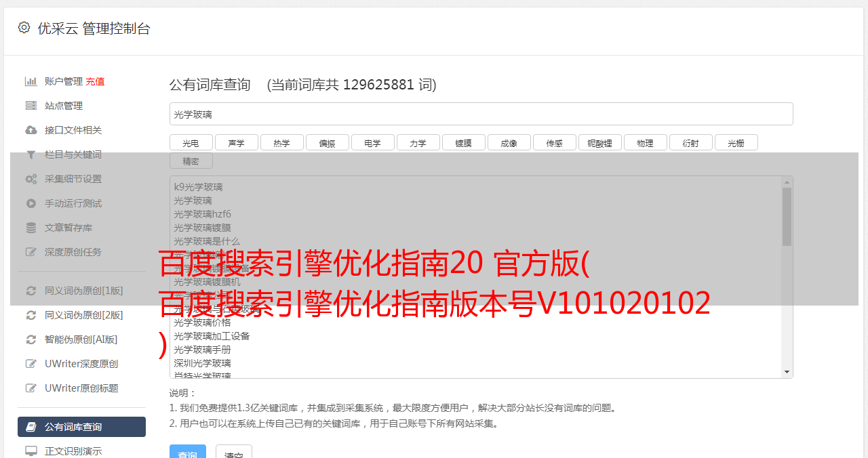Open the 公有词库查询 menu item
868x458 pixels.
point(81,427)
